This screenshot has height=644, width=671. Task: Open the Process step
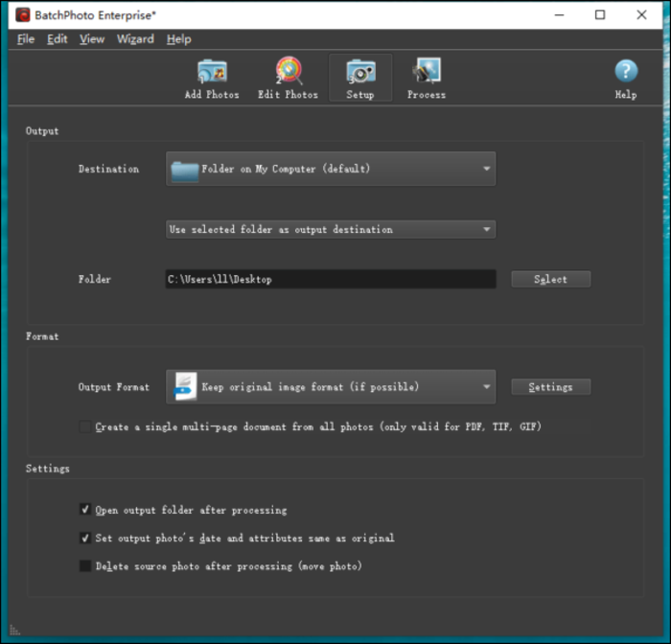[x=427, y=79]
